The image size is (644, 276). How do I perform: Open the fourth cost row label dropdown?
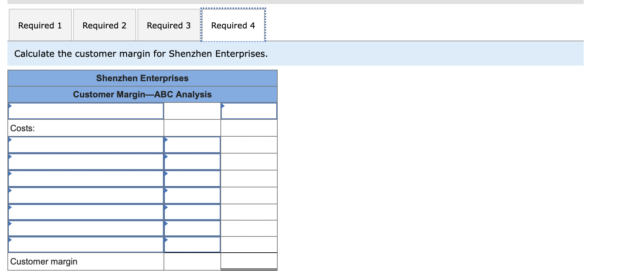(x=86, y=195)
